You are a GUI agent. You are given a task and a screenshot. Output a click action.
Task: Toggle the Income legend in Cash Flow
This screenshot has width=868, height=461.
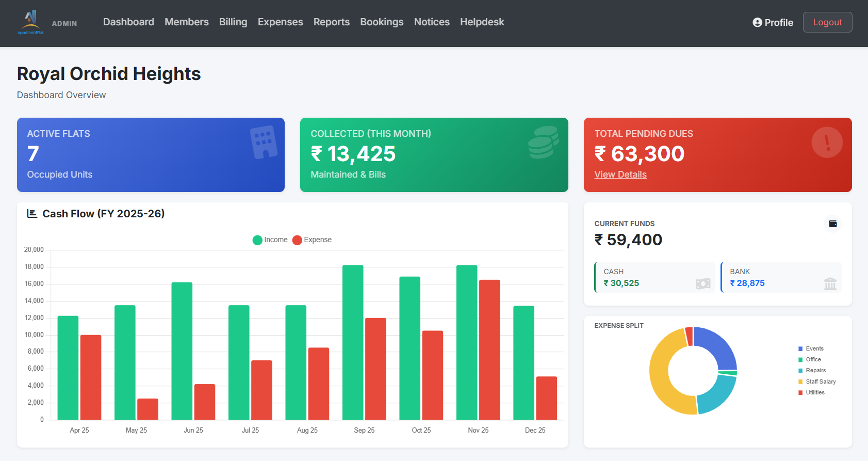270,240
